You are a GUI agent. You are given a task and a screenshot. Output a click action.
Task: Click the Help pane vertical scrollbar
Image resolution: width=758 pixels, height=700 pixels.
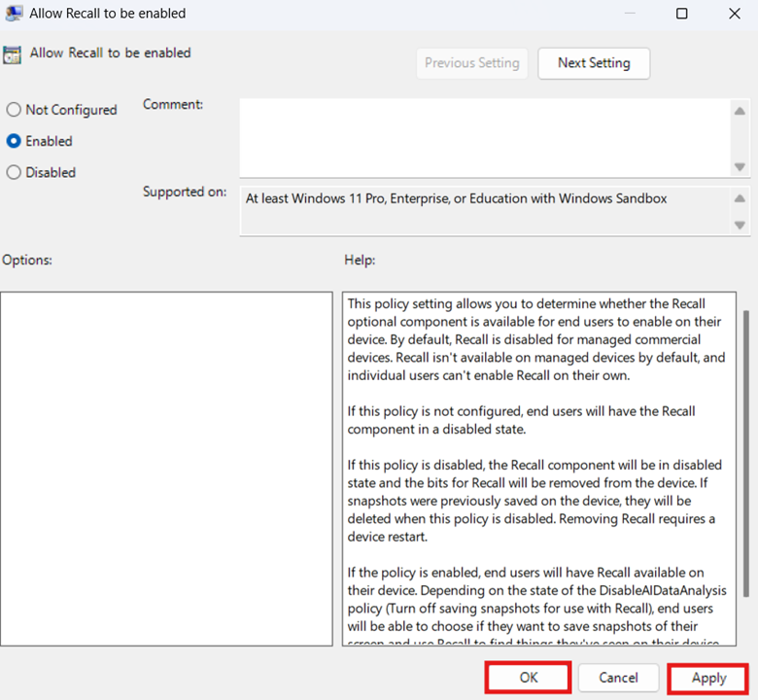tap(745, 437)
